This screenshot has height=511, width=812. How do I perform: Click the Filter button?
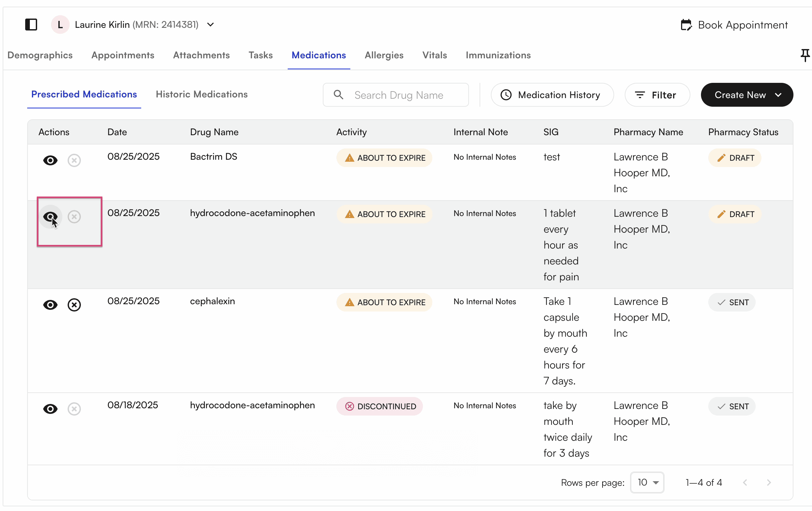click(657, 95)
